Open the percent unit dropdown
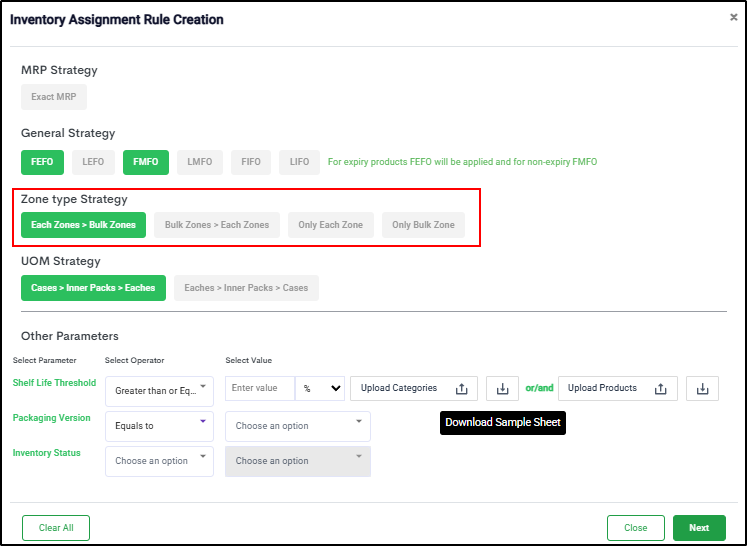Viewport: 747px width, 546px height. point(320,389)
